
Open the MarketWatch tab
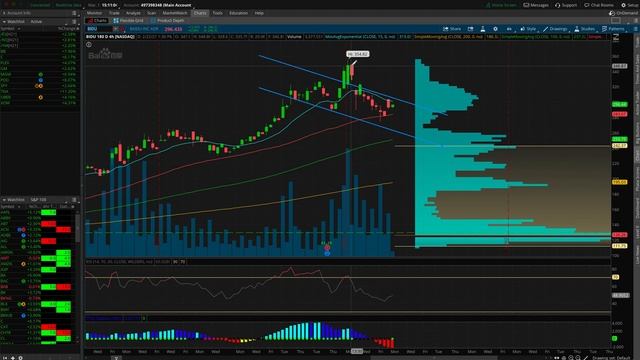tap(175, 13)
